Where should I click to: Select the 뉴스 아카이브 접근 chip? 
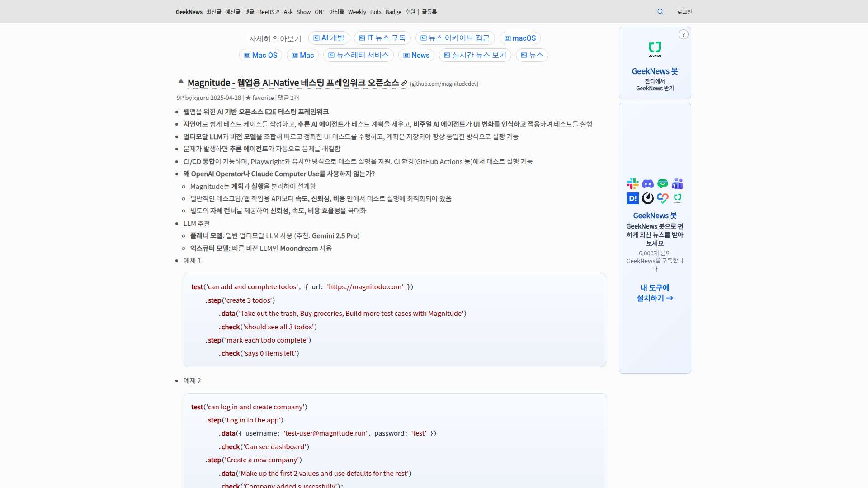click(455, 38)
